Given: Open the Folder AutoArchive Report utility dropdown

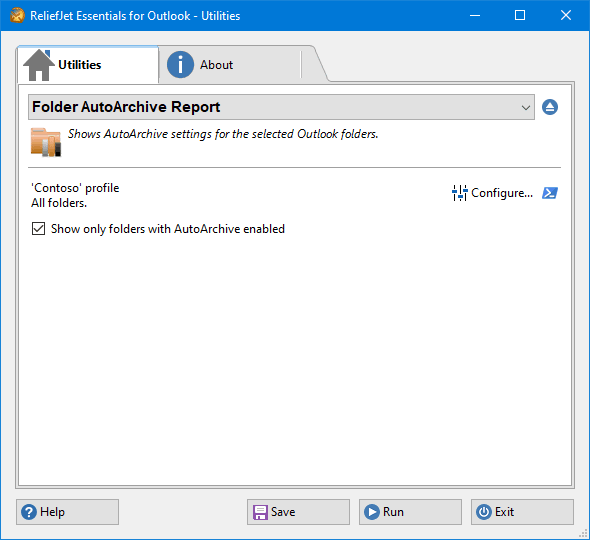Looking at the screenshot, I should point(281,107).
